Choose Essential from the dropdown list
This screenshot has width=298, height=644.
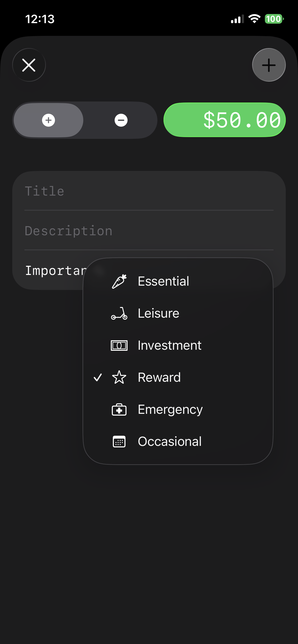coord(163,281)
